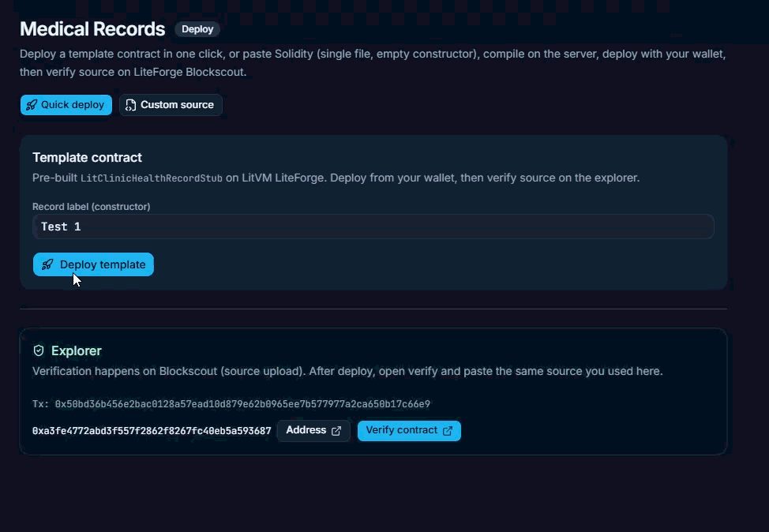
Task: Click the Explorer section heading
Action: [77, 350]
